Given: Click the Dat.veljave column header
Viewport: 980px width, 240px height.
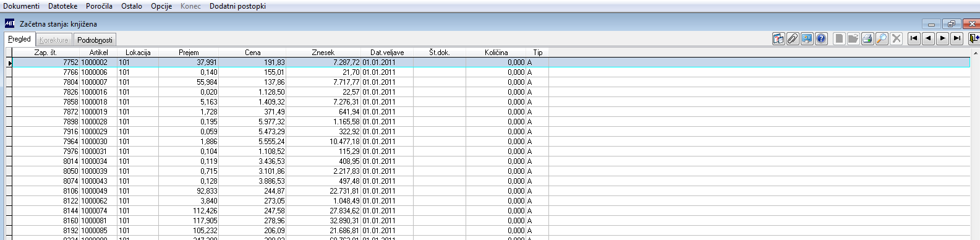Looking at the screenshot, I should [387, 53].
